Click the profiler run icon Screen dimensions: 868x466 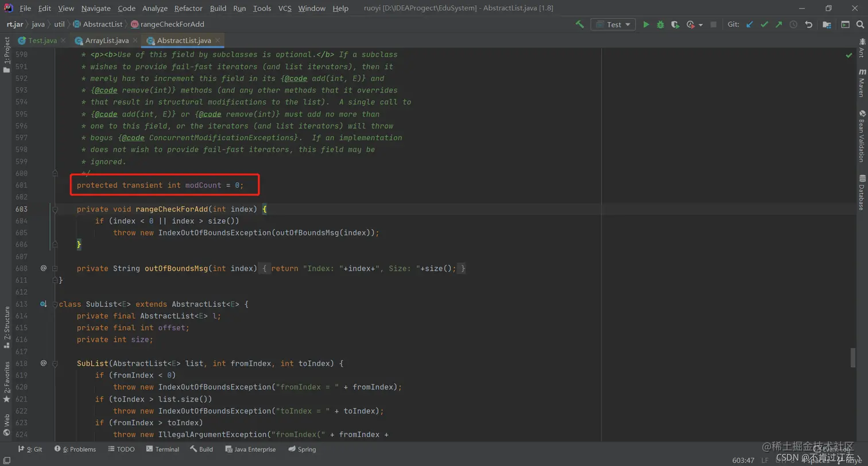pyautogui.click(x=691, y=25)
